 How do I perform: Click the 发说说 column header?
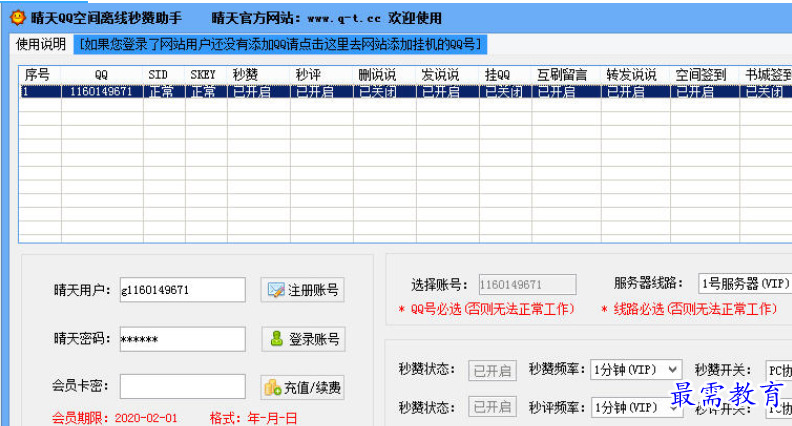pyautogui.click(x=448, y=75)
